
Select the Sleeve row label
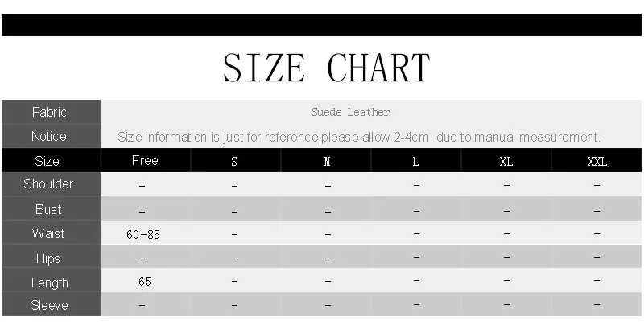tap(49, 305)
